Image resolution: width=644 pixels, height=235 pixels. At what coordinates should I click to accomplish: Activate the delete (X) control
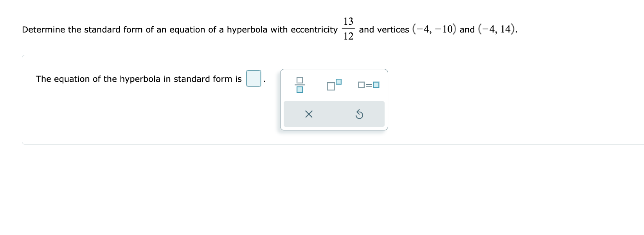[x=308, y=114]
